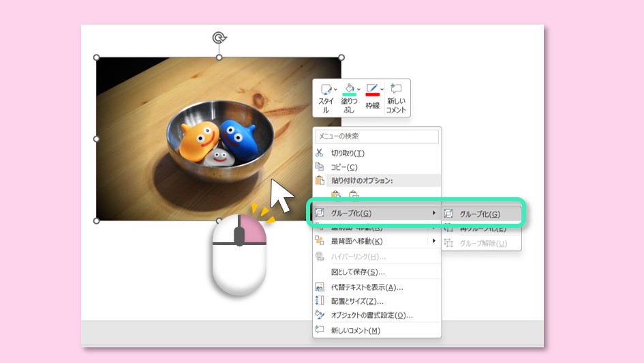Click the group icon beside submenu グループ化
The width and height of the screenshot is (644, 363).
[x=448, y=214]
